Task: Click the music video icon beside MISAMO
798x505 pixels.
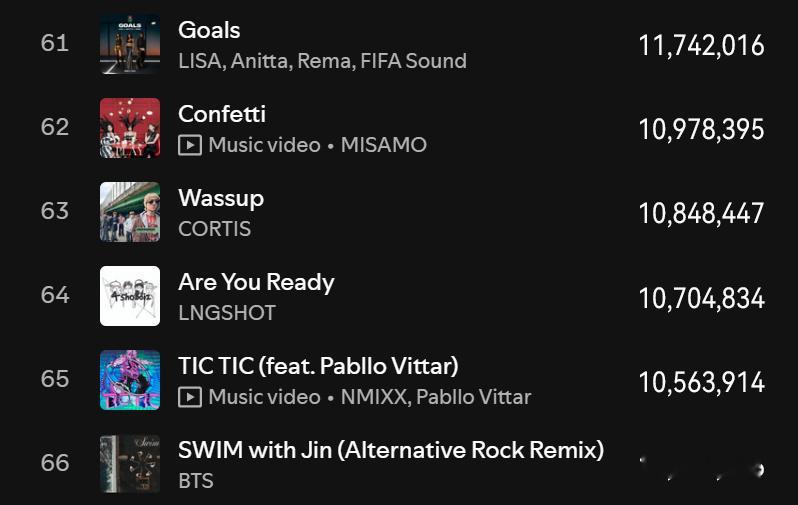Action: click(190, 145)
